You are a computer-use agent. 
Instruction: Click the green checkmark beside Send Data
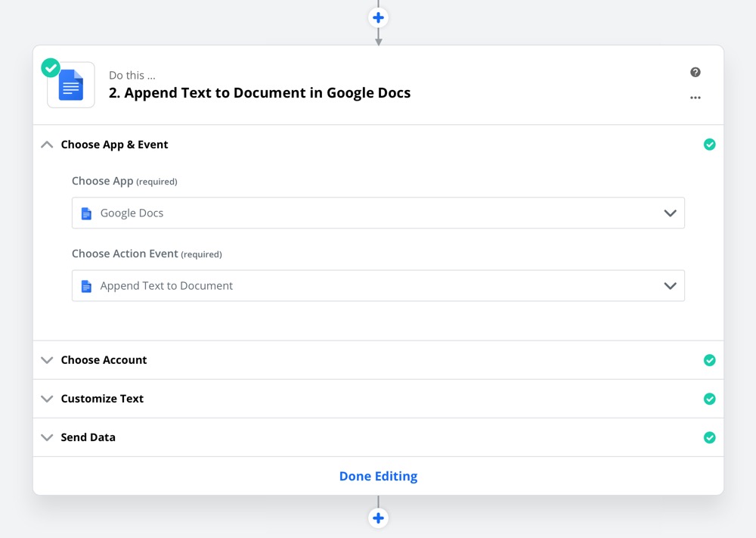(709, 437)
